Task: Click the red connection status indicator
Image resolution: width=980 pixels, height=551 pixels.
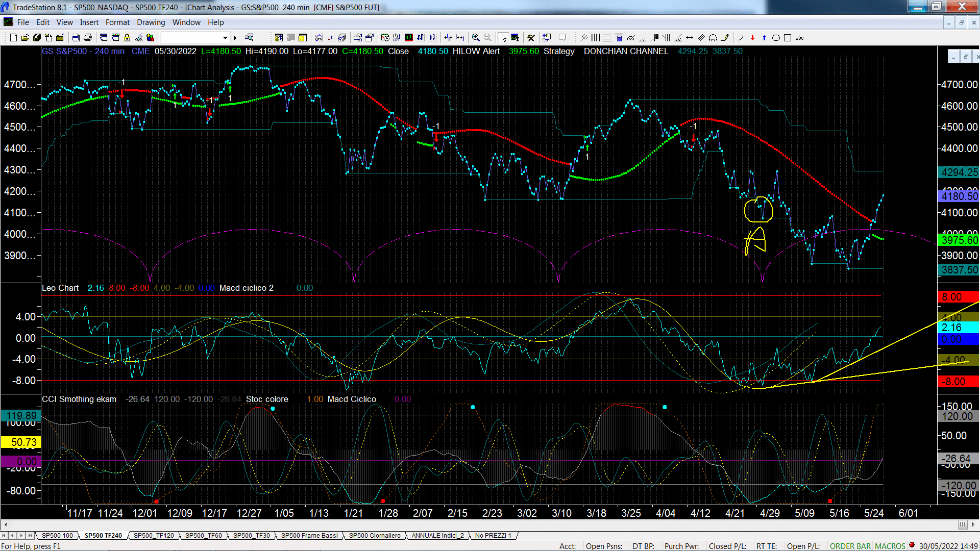Action: (912, 545)
